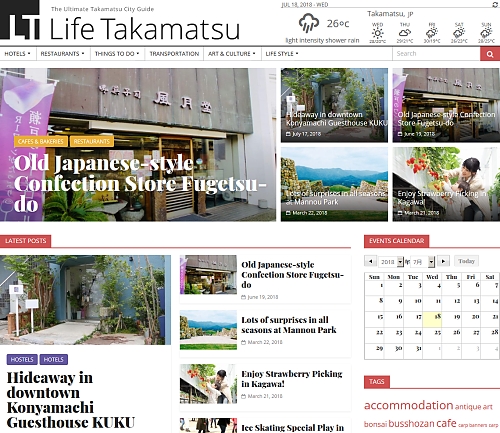Select the Cafes & Bakeries category tag
Screen dimensions: 500x433
coord(41,141)
